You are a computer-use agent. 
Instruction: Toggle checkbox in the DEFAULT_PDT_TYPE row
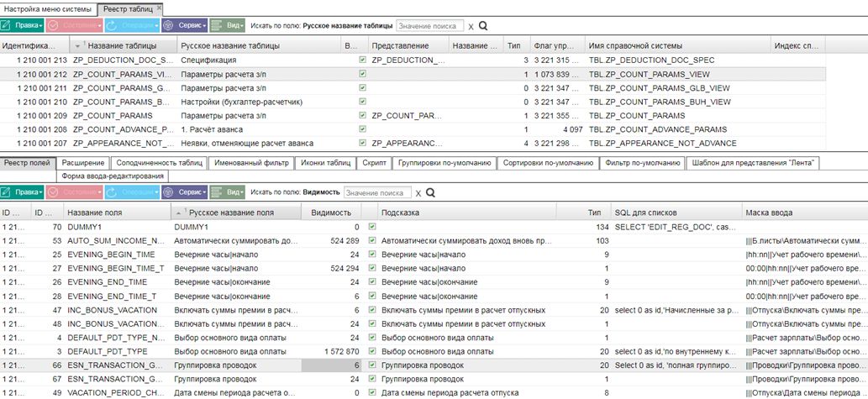pos(372,351)
